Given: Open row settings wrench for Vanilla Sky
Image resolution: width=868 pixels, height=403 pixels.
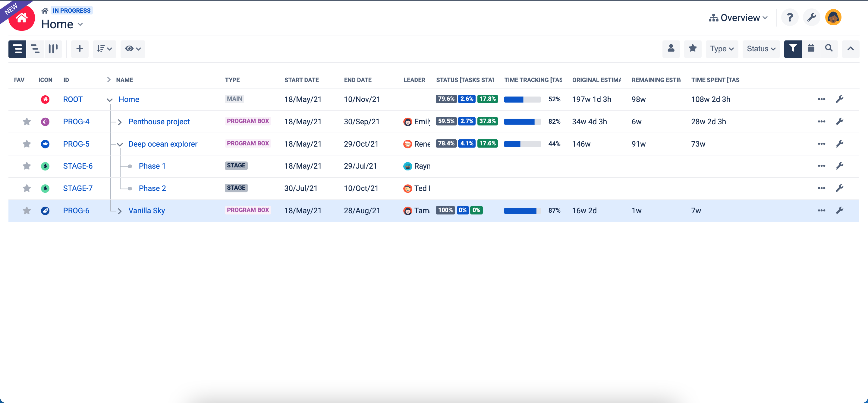Looking at the screenshot, I should (840, 211).
